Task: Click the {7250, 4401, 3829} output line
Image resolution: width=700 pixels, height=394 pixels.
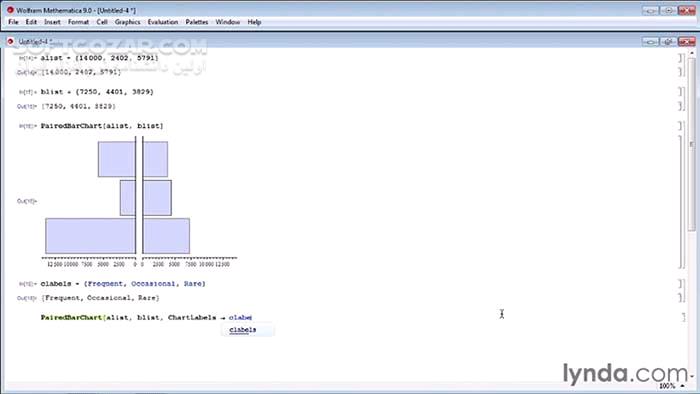Action: [x=79, y=106]
